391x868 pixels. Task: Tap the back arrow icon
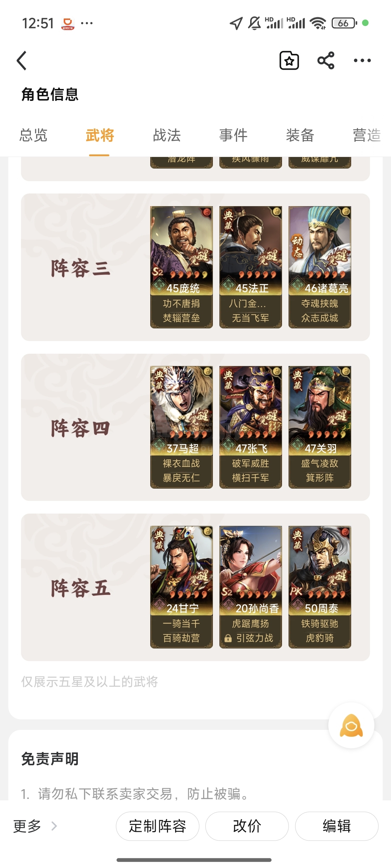(22, 60)
